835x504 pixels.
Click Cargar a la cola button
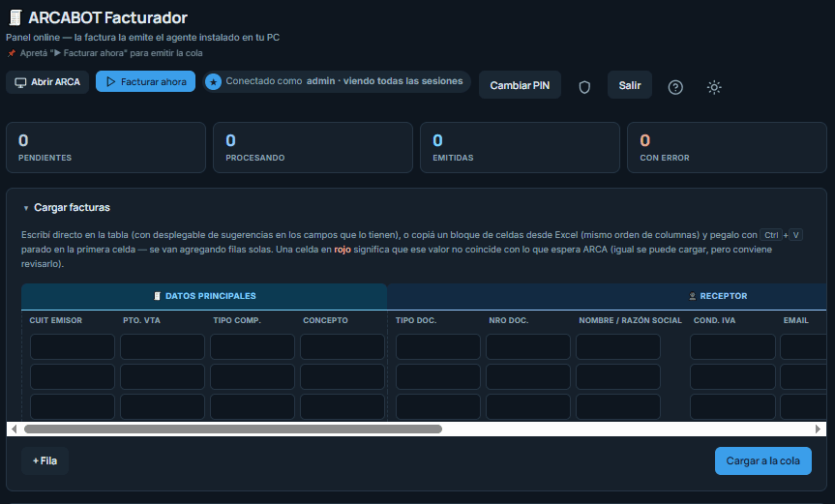(x=763, y=460)
